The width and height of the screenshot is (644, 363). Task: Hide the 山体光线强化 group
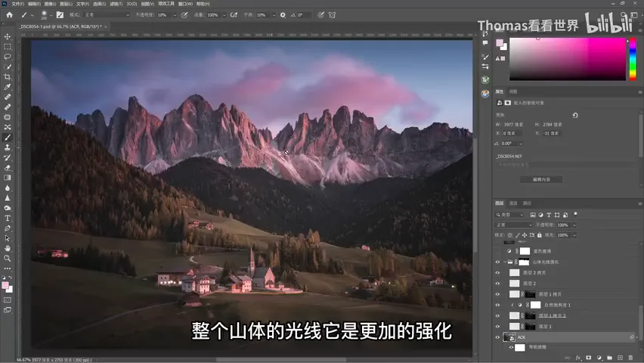497,262
